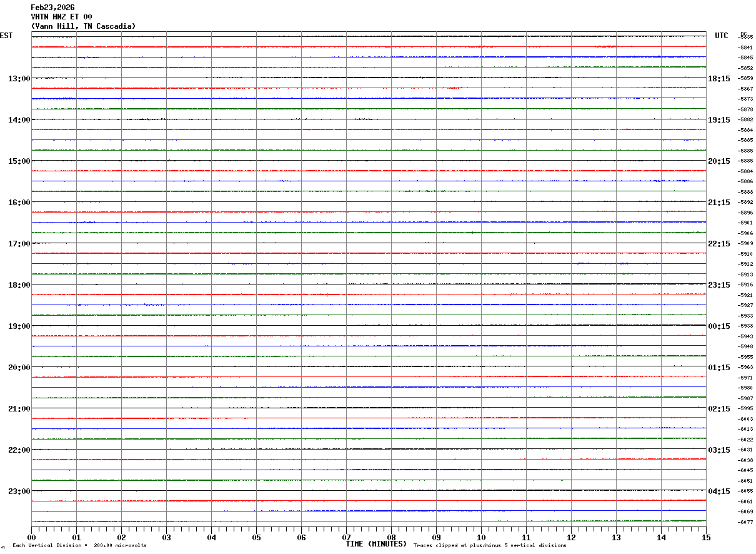Click the '05' minute axis tick label

pyautogui.click(x=256, y=537)
